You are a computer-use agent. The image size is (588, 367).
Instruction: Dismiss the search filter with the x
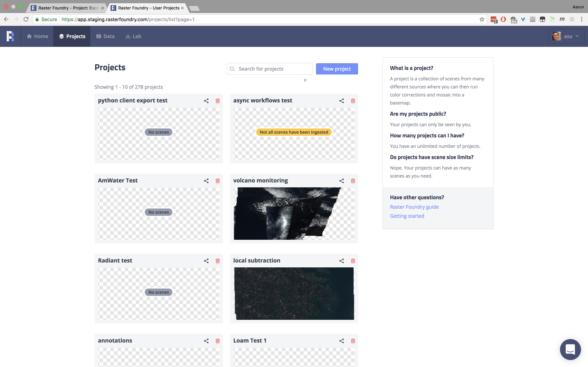[305, 80]
